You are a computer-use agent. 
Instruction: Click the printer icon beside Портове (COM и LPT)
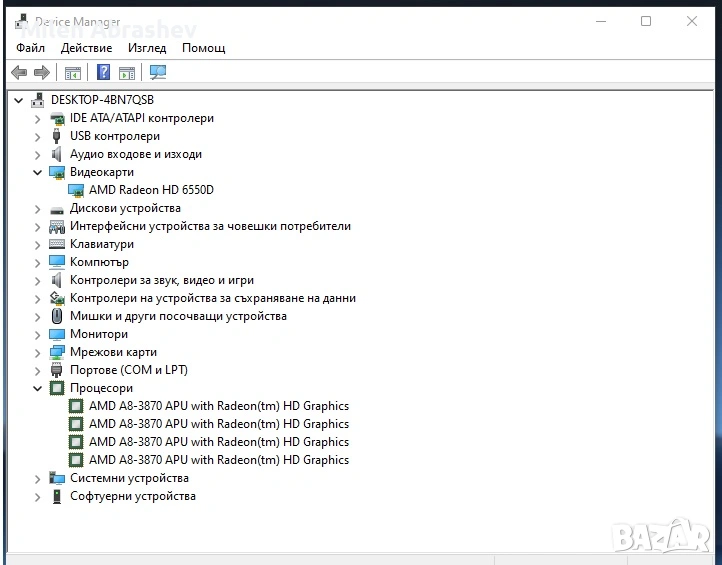[x=57, y=370]
